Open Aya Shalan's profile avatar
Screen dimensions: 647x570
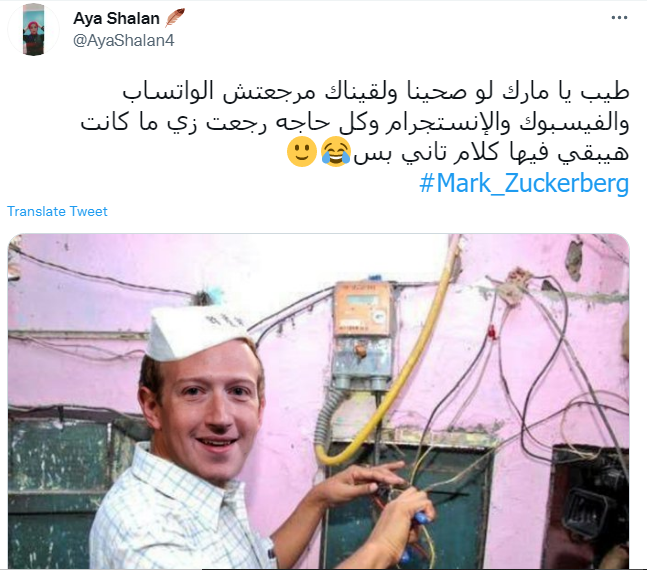(34, 29)
